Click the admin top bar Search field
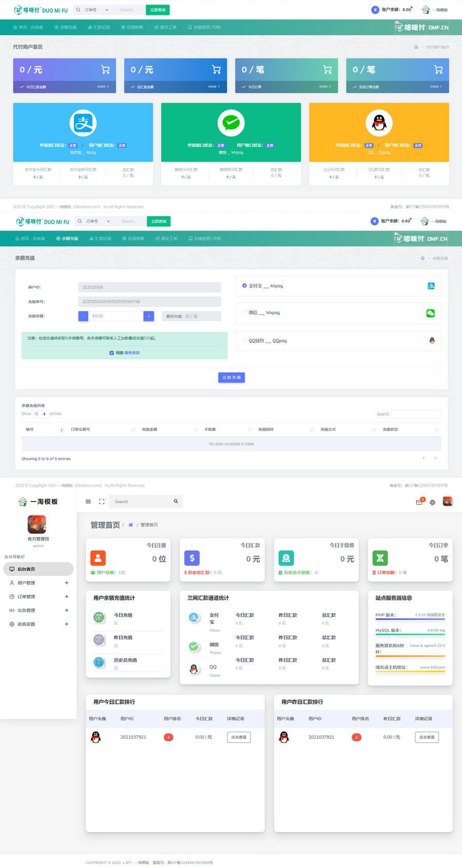 146,501
